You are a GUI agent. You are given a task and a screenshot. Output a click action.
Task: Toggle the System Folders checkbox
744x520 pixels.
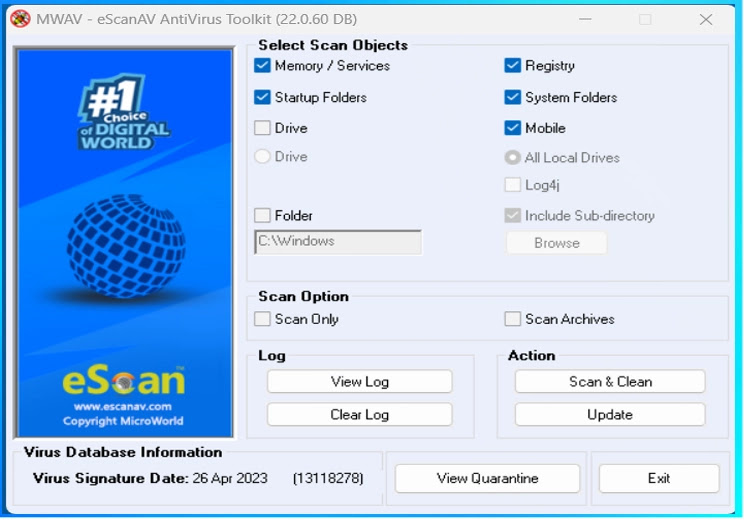tap(512, 97)
